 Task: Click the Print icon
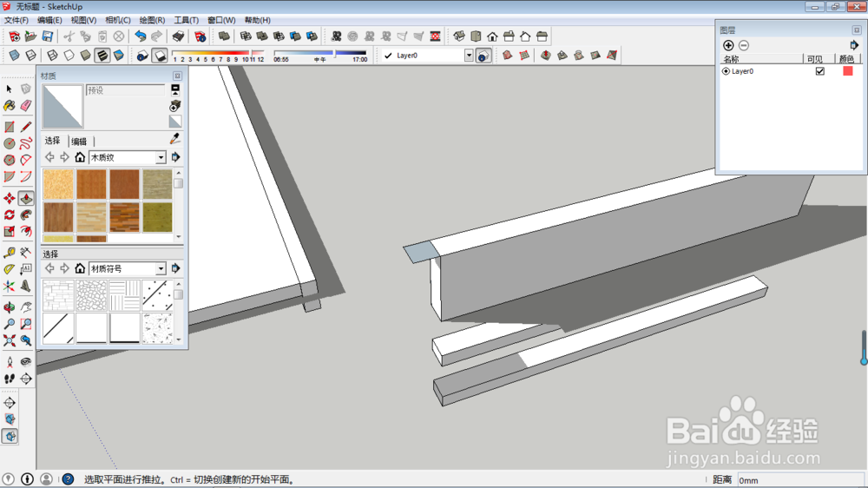178,36
